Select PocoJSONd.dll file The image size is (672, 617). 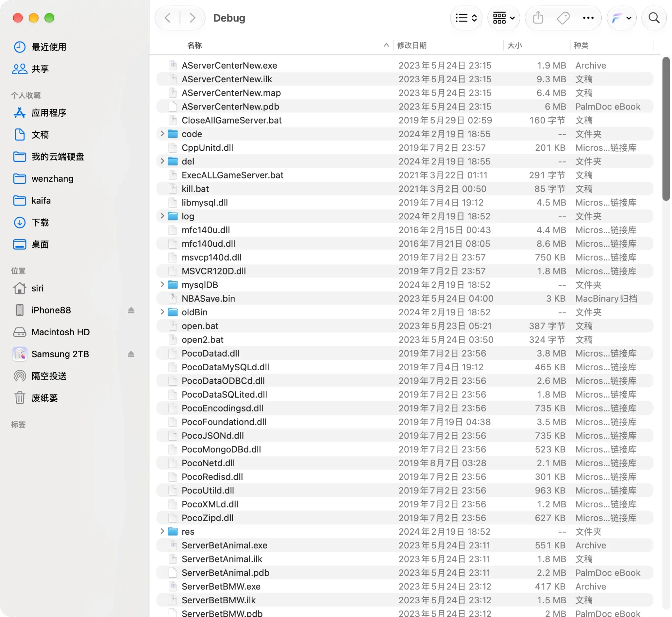pos(405,436)
